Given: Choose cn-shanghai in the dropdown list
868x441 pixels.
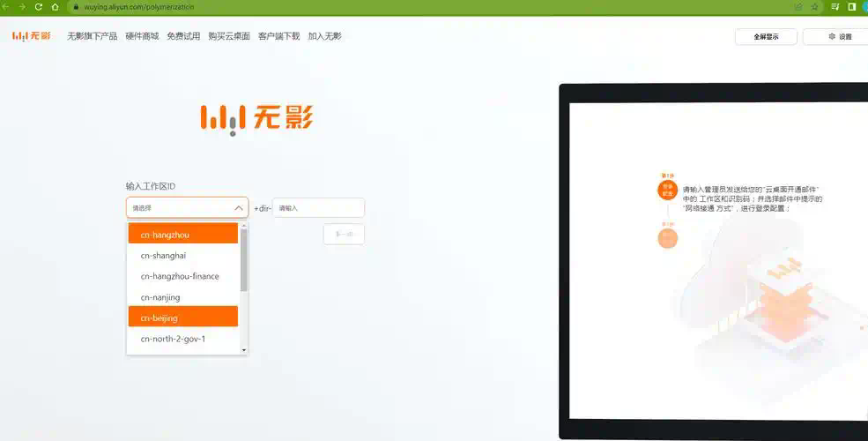Looking at the screenshot, I should coord(183,256).
